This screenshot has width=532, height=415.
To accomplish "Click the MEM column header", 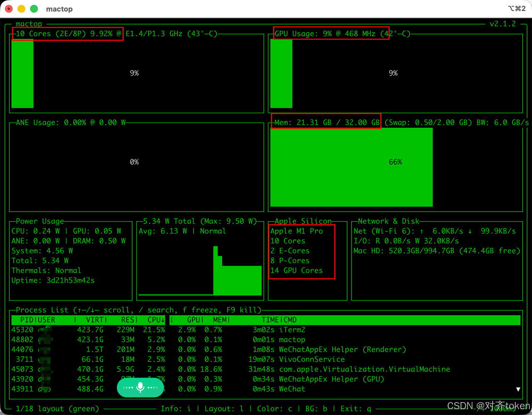I will tap(220, 320).
